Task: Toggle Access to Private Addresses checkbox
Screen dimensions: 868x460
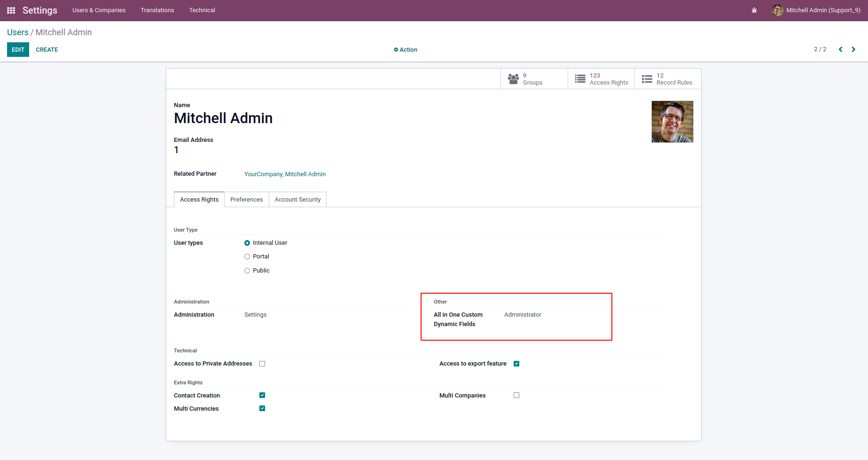Action: tap(262, 364)
